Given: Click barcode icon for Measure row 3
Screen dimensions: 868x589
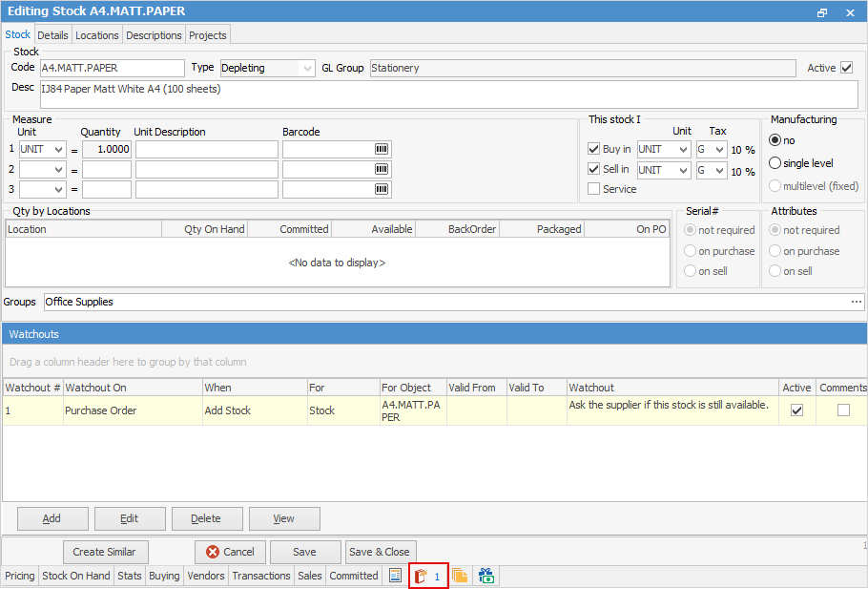Looking at the screenshot, I should (x=382, y=190).
